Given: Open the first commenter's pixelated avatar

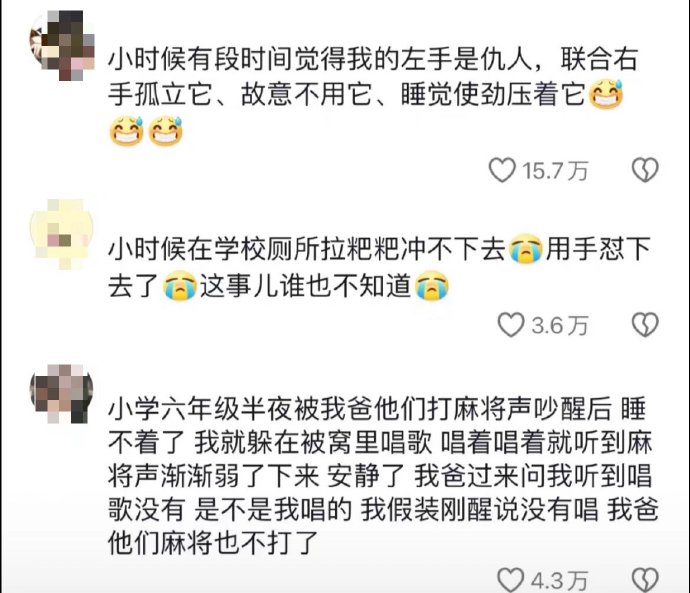Looking at the screenshot, I should click(62, 46).
